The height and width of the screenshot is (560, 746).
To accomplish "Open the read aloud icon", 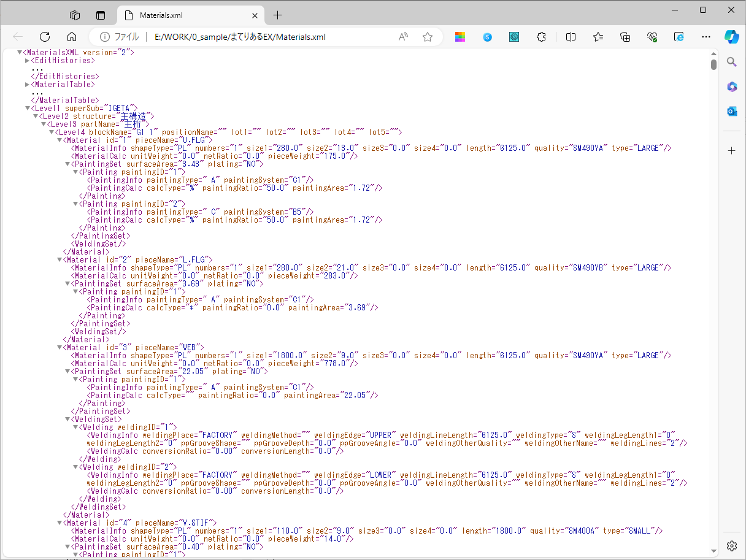I will (403, 37).
